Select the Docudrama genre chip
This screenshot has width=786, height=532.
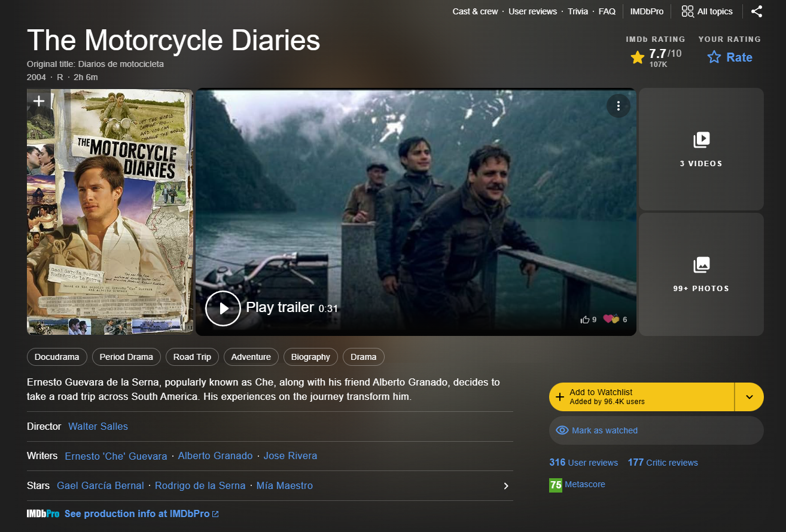coord(57,357)
